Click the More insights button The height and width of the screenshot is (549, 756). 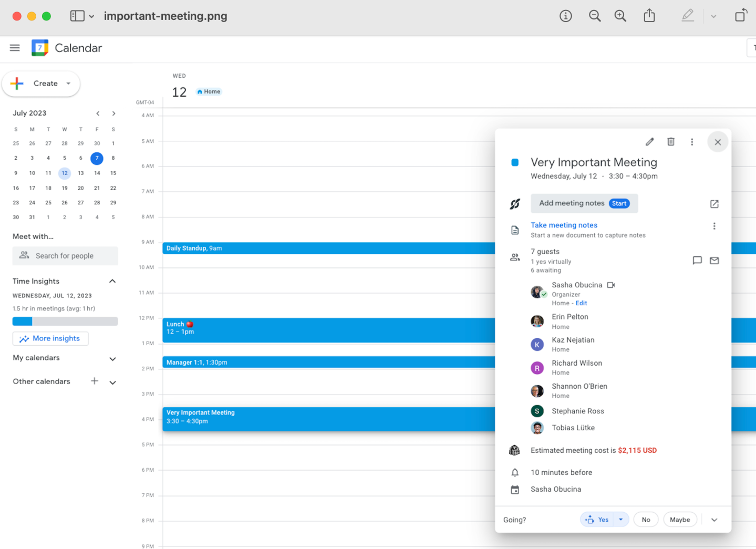pyautogui.click(x=50, y=339)
